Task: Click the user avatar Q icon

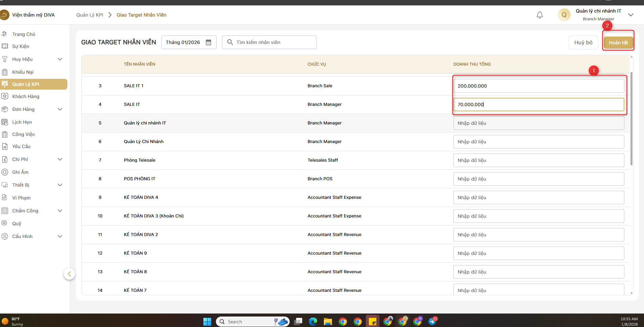Action: point(564,15)
